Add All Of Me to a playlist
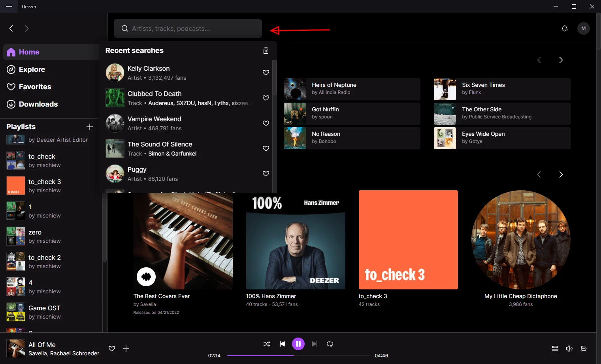 [126, 349]
